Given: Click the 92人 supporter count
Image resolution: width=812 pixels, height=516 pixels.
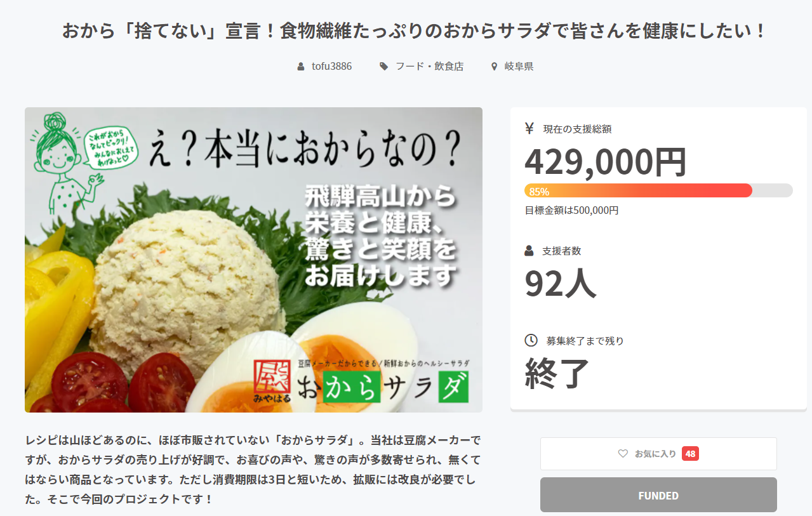Looking at the screenshot, I should 560,283.
